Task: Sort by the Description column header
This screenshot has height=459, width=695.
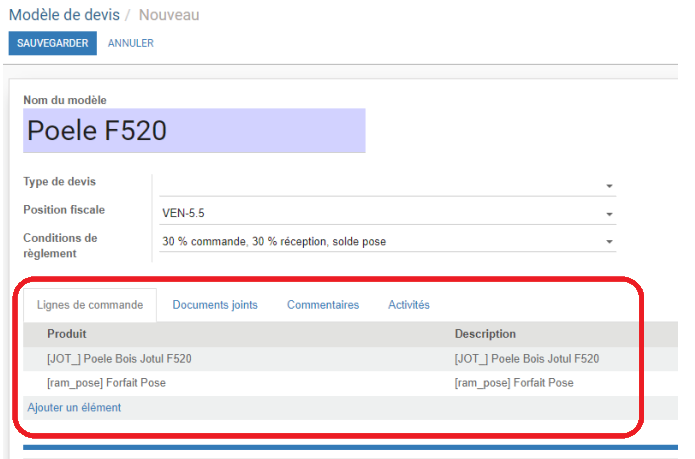Action: point(485,334)
